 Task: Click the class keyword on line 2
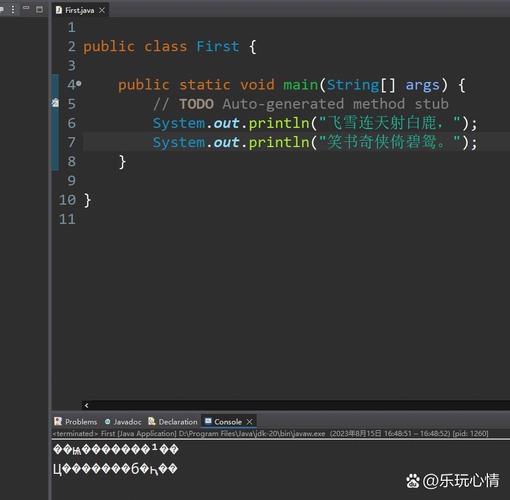[x=165, y=46]
